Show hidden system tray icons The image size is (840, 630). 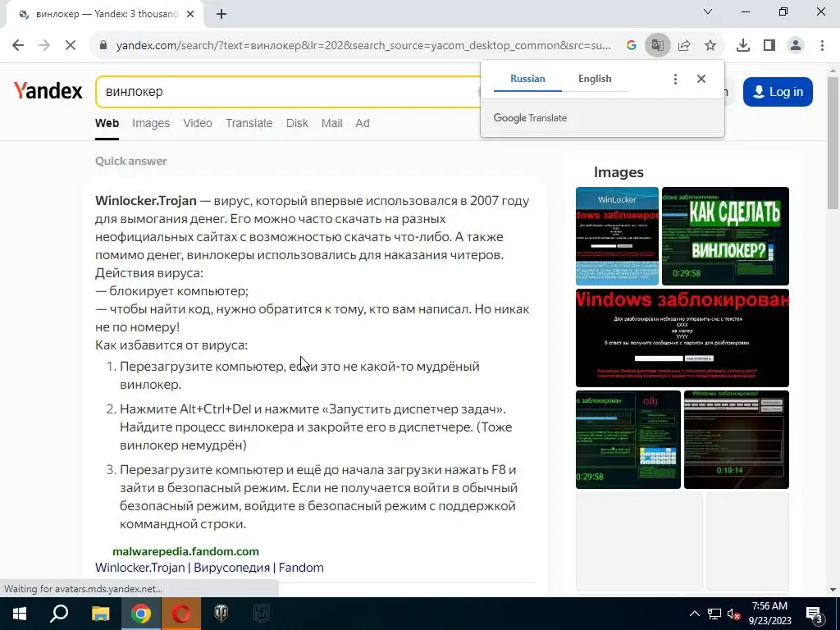(x=694, y=614)
